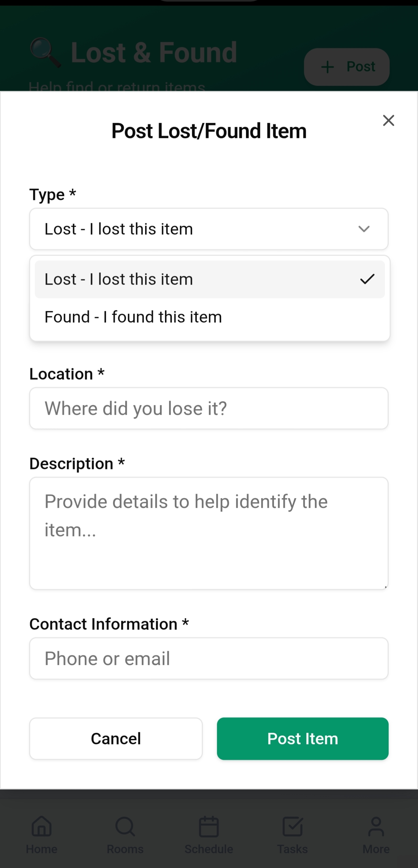Grab the Description textarea resize handle
This screenshot has height=868, width=418.
pyautogui.click(x=385, y=587)
